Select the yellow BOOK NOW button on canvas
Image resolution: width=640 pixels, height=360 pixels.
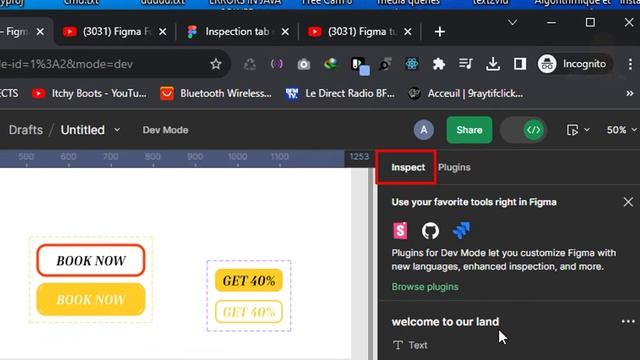91,300
